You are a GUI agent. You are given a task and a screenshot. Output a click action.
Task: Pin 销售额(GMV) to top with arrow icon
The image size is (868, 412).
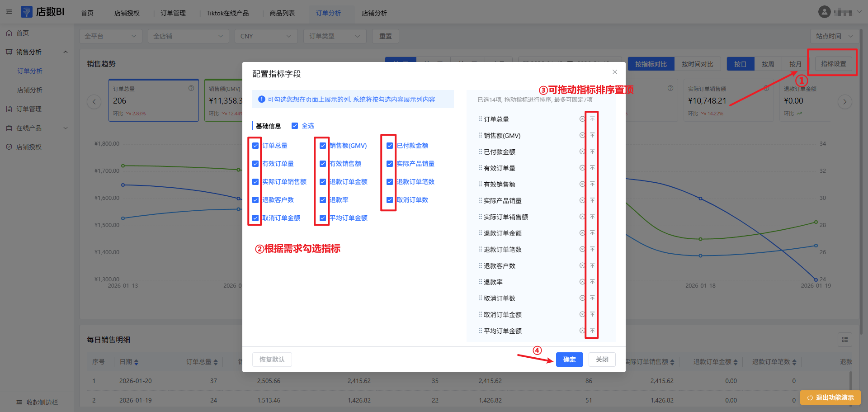592,135
